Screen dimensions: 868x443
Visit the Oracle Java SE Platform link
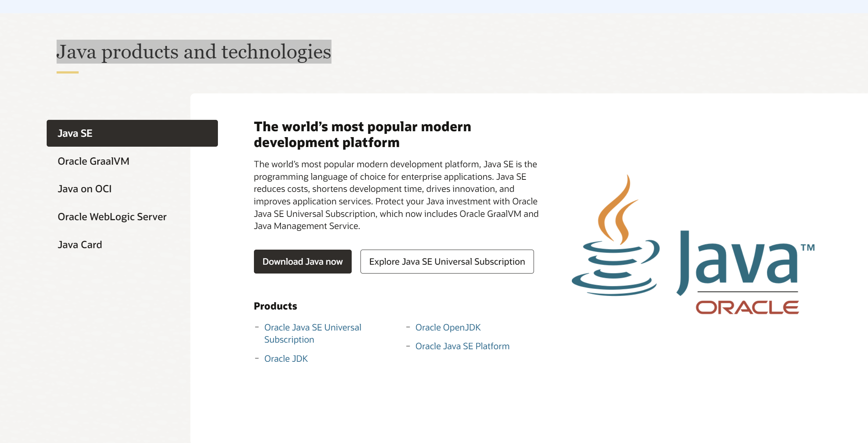[x=462, y=346]
